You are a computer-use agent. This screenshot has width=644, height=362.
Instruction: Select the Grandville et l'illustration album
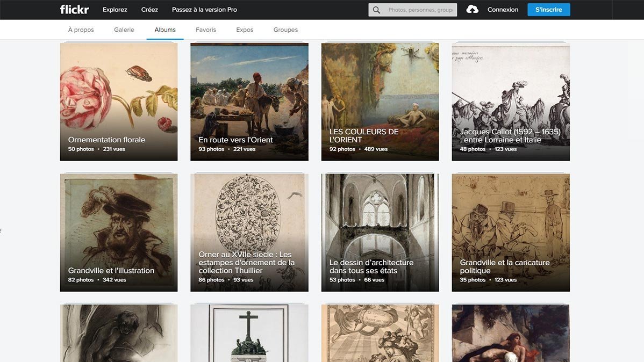click(x=118, y=233)
